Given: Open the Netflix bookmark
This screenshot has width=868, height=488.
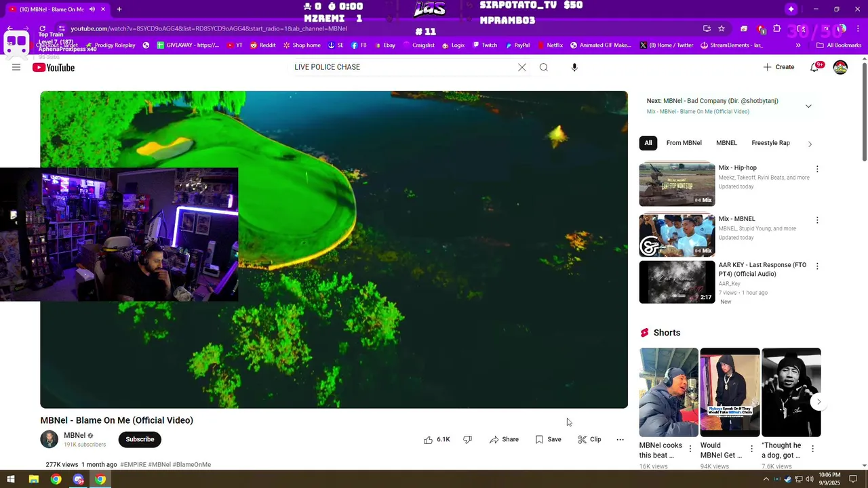Looking at the screenshot, I should point(550,45).
